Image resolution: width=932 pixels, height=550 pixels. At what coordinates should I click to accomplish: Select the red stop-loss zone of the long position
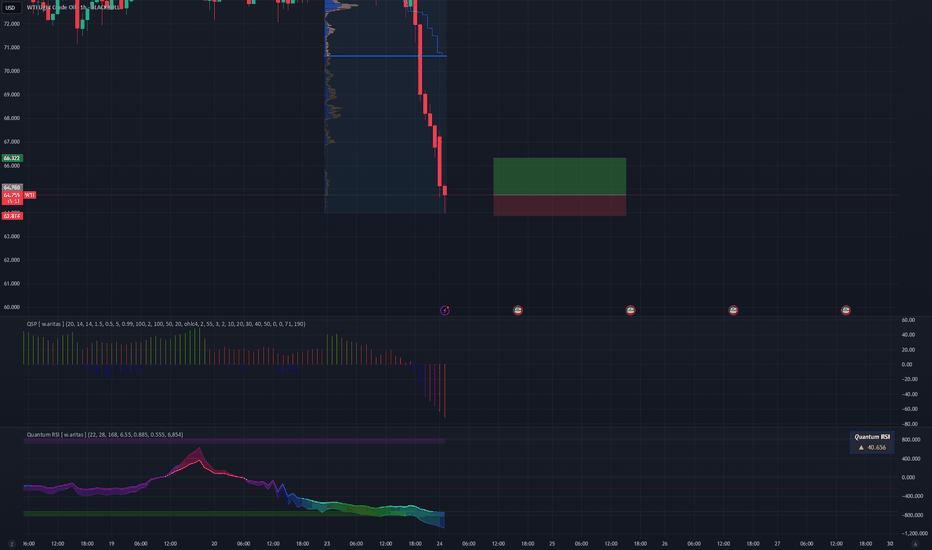(x=559, y=205)
